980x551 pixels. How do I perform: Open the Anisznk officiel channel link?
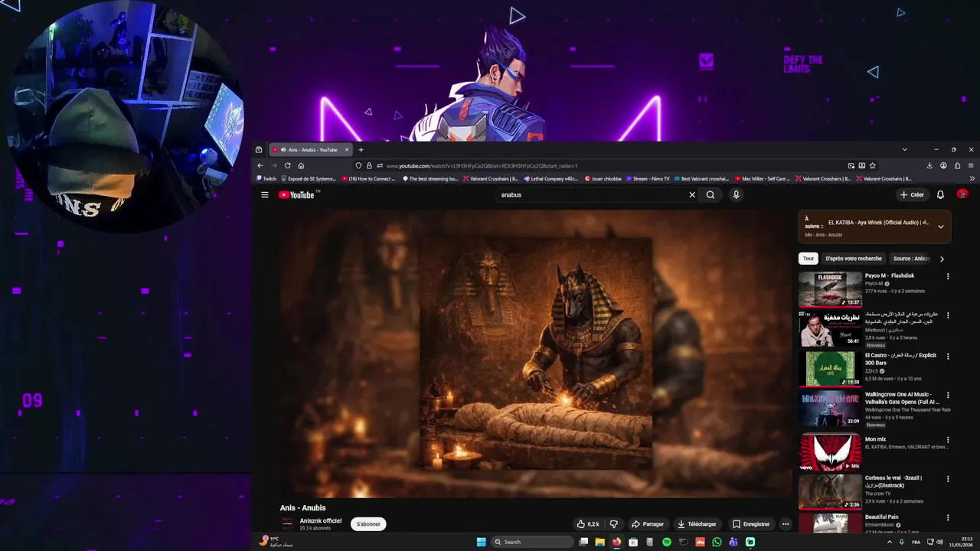(321, 520)
